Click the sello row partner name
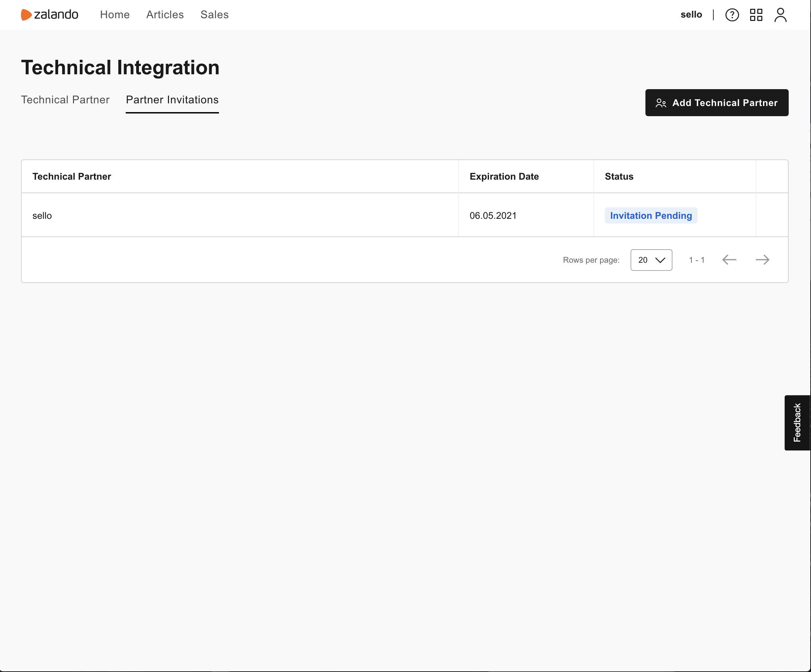This screenshot has height=672, width=811. click(42, 215)
